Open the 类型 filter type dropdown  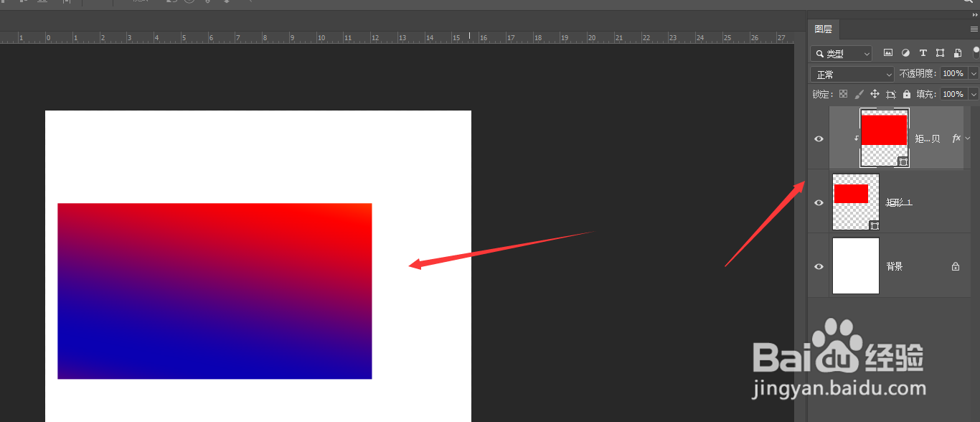pyautogui.click(x=841, y=53)
